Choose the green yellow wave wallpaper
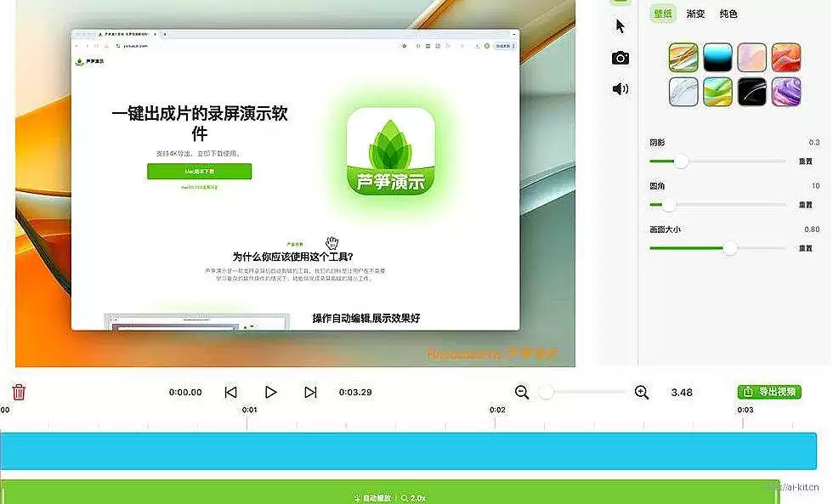This screenshot has height=504, width=833. 717,91
